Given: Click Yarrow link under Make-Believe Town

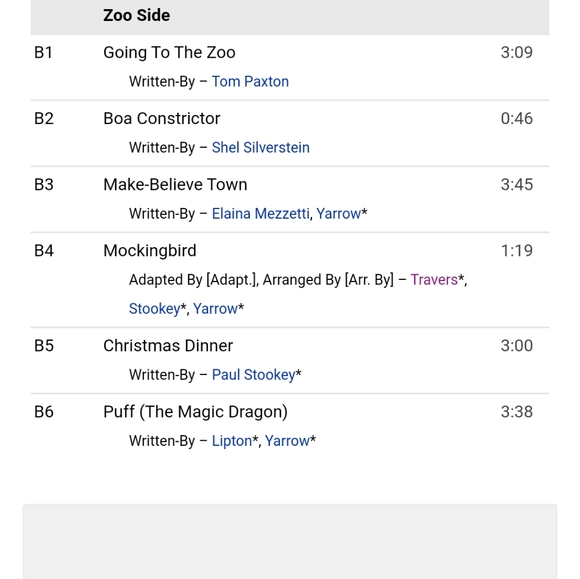Looking at the screenshot, I should (338, 213).
